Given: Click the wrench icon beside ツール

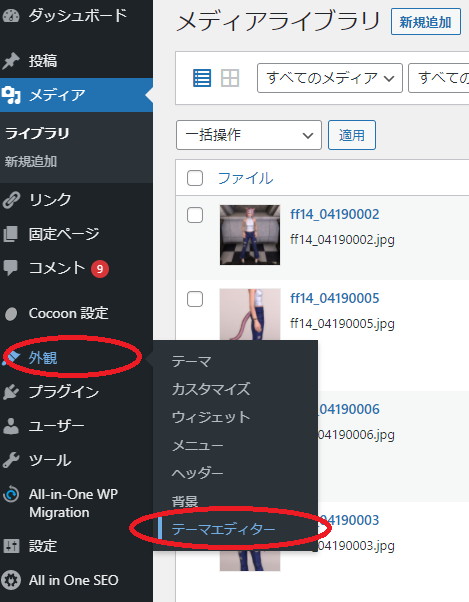Looking at the screenshot, I should click(x=11, y=460).
